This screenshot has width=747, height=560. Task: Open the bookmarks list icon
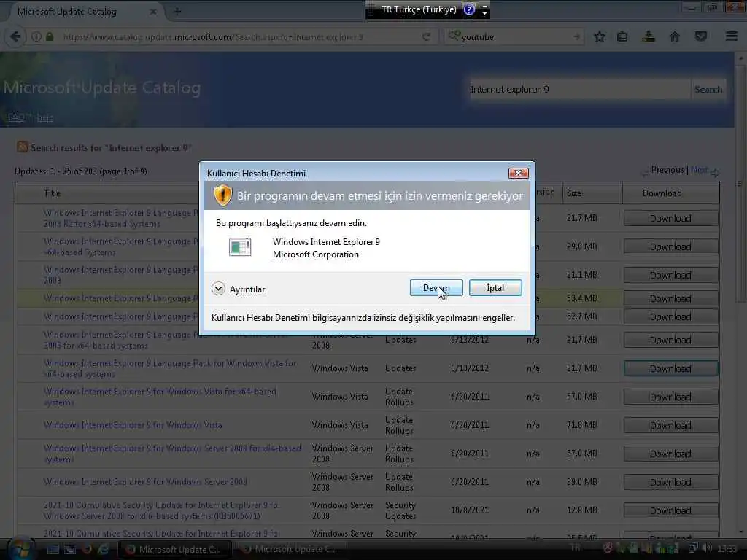click(622, 36)
